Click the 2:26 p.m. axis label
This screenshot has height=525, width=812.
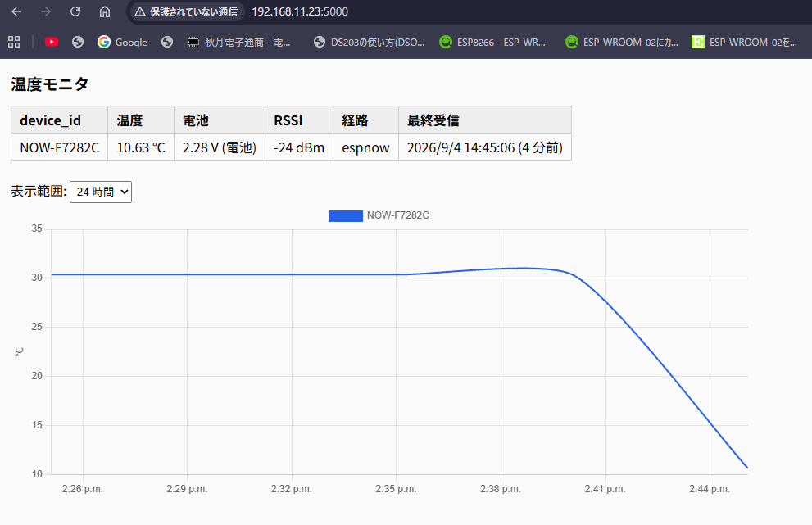click(82, 489)
